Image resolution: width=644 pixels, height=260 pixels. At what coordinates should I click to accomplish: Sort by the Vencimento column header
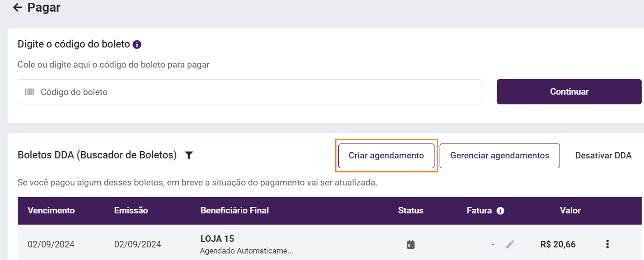(51, 211)
